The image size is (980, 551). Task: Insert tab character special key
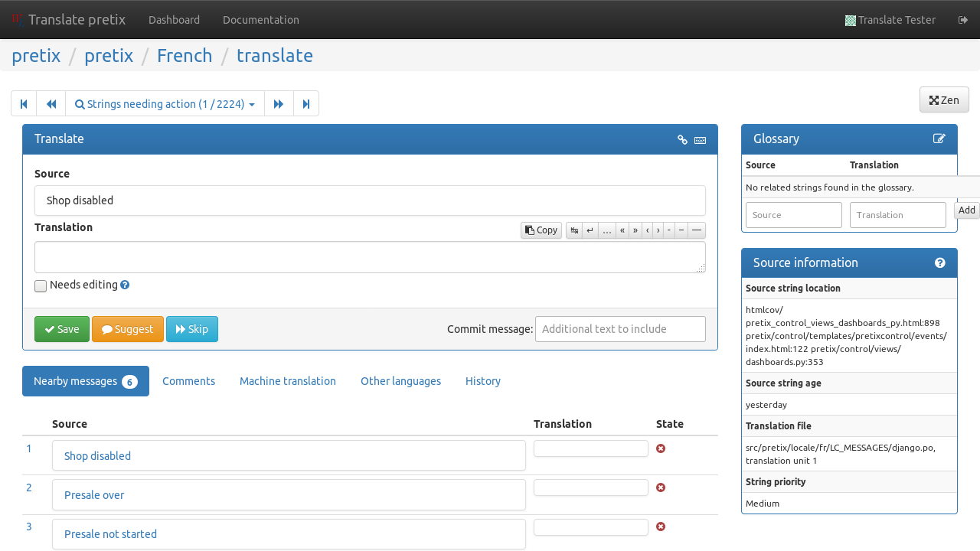click(574, 230)
